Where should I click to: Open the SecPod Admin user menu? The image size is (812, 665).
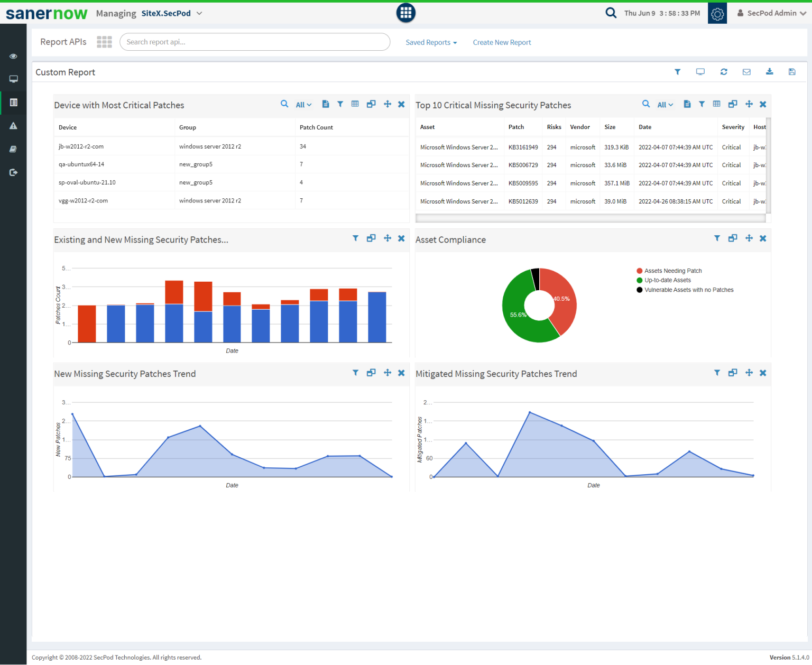771,13
